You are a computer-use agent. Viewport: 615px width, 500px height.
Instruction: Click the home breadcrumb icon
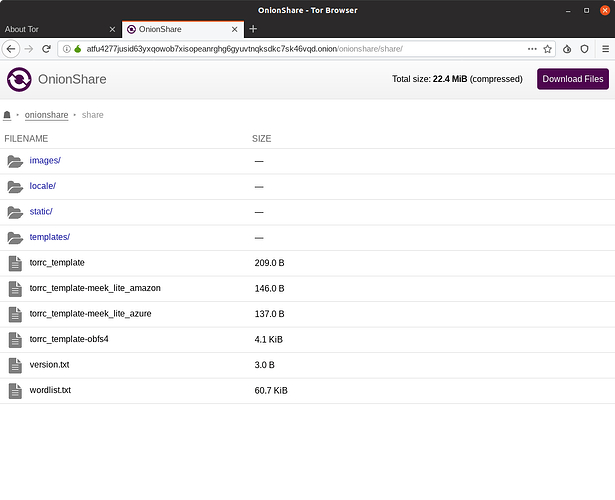coord(8,115)
